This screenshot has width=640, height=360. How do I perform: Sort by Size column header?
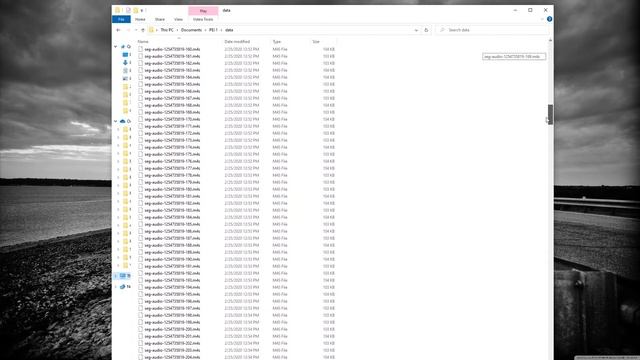coord(316,42)
